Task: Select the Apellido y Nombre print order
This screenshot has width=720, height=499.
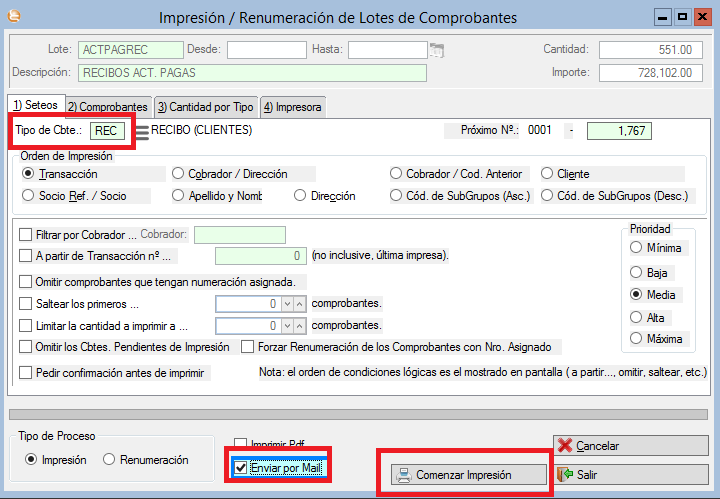Action: pos(179,196)
